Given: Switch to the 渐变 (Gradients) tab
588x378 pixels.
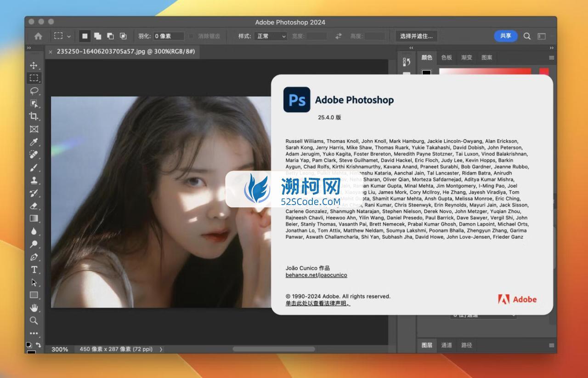Looking at the screenshot, I should click(467, 57).
